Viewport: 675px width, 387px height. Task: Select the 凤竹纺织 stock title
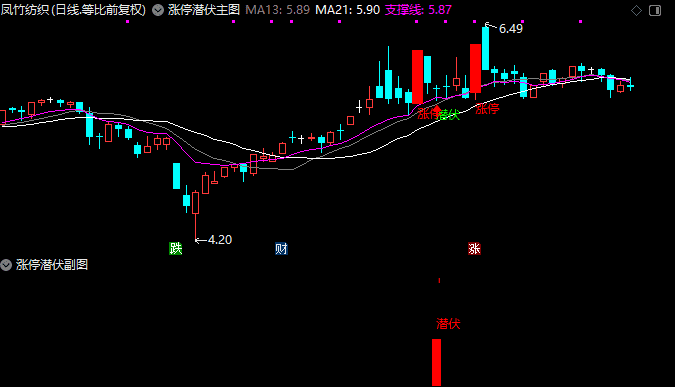[x=25, y=10]
